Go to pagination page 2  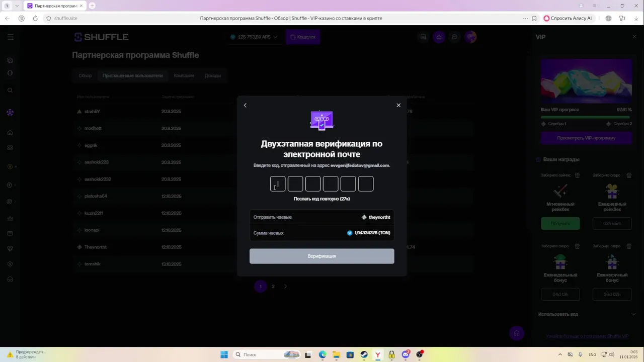273,286
